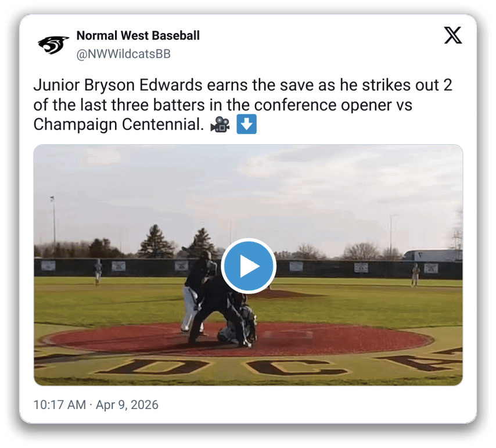Visit the @NWWildcatsBB handle link
The height and width of the screenshot is (448, 496).
123,54
